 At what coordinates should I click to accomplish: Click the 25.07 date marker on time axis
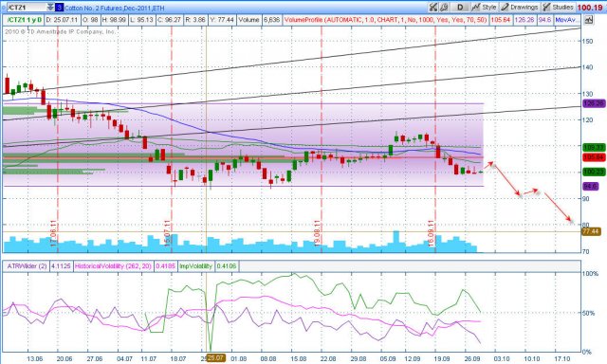215,358
